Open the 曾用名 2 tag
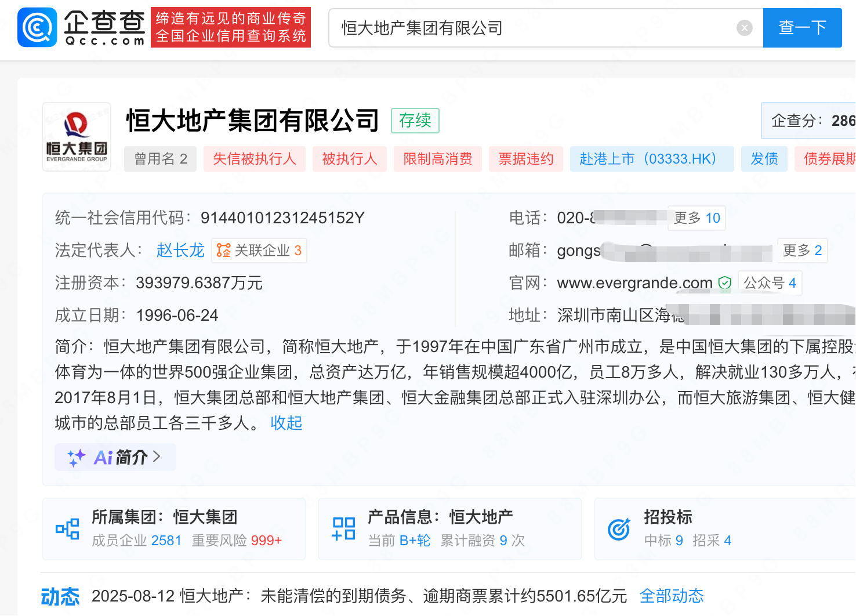The height and width of the screenshot is (616, 856). point(161,159)
